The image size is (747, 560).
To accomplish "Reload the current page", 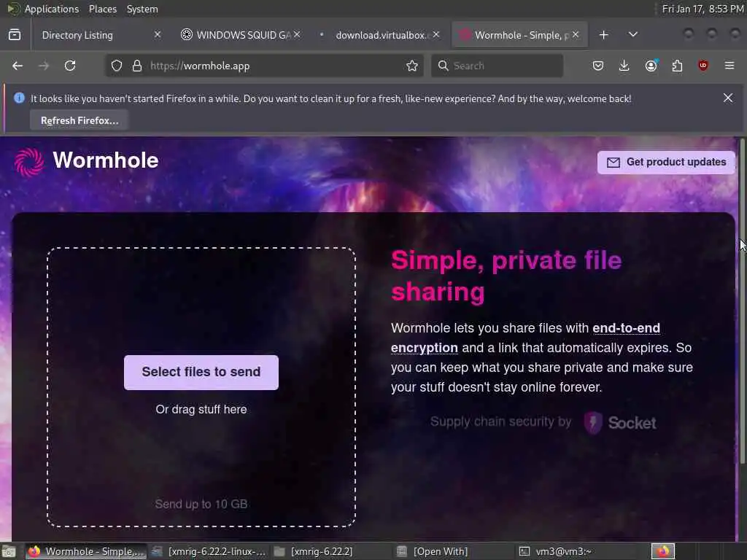I will click(x=70, y=66).
